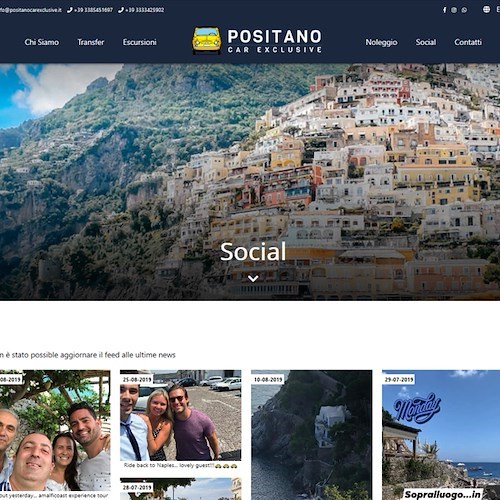
Task: Open the Monday post dated 29-07-2019
Action: point(441,435)
